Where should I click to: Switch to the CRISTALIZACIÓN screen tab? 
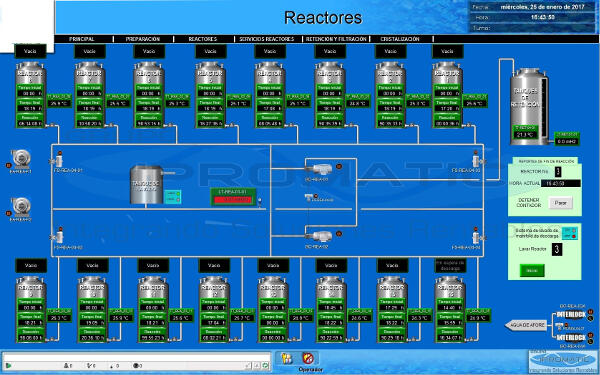tap(399, 39)
